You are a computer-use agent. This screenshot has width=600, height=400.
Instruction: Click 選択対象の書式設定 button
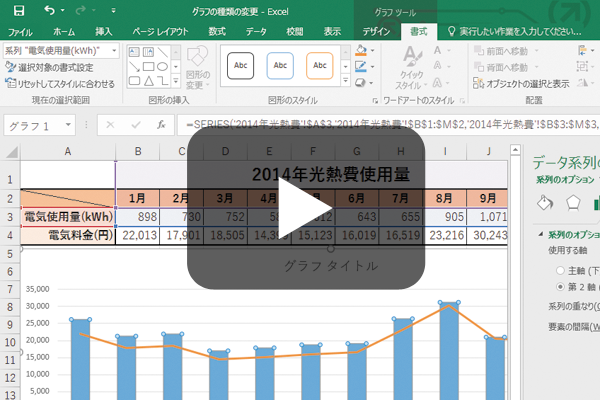(49, 67)
